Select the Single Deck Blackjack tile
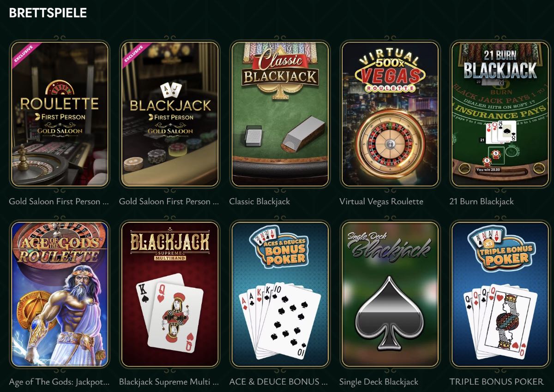 click(x=390, y=294)
